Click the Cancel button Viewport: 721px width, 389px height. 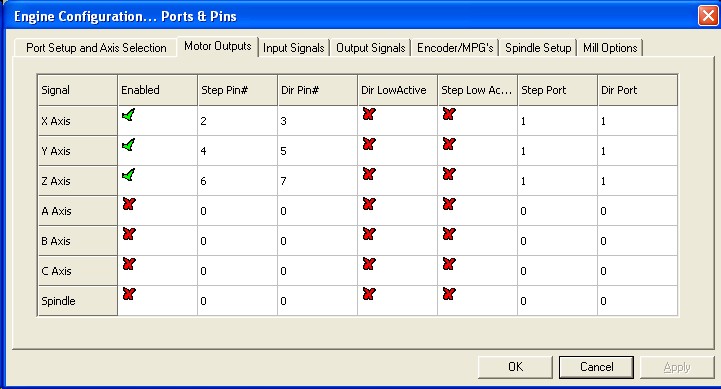[596, 367]
